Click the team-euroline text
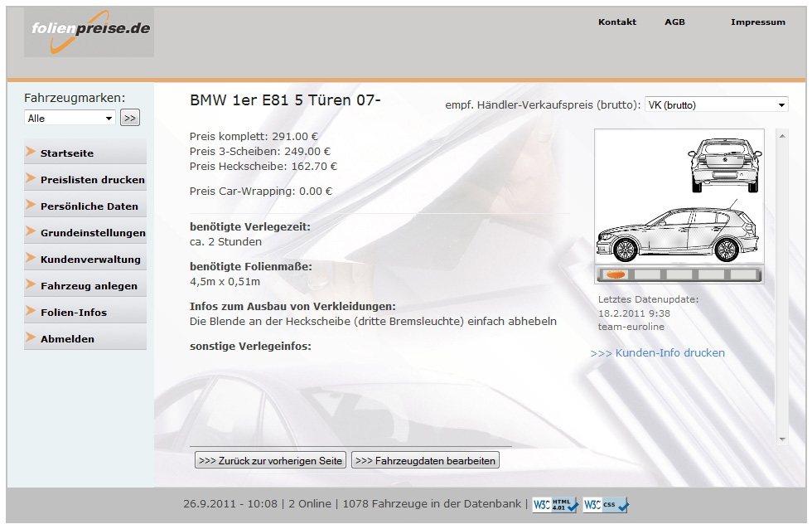Viewport: 812px width, 529px height. click(x=631, y=327)
